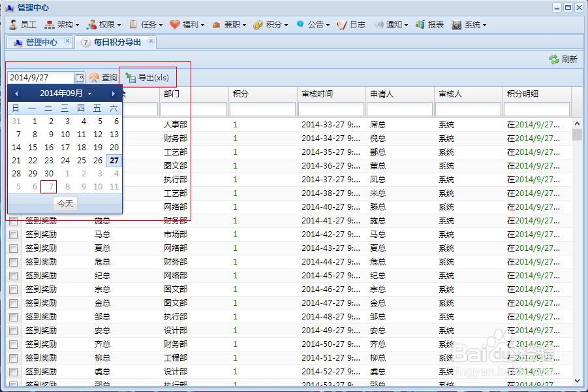Click the 刷新 refresh button

point(563,59)
